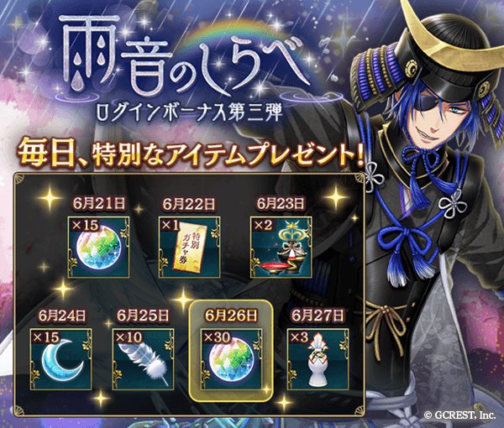
Task: Click the 6月27日 date label
Action: [318, 316]
